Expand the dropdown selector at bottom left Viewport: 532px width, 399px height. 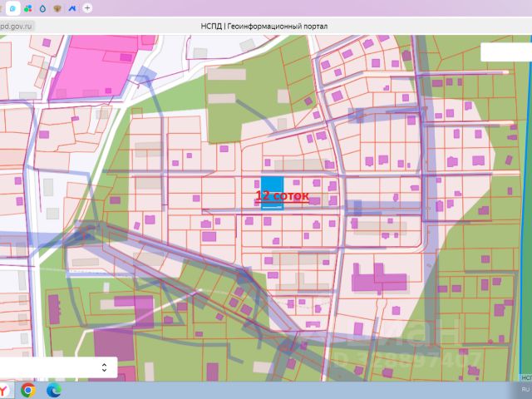[x=103, y=367]
